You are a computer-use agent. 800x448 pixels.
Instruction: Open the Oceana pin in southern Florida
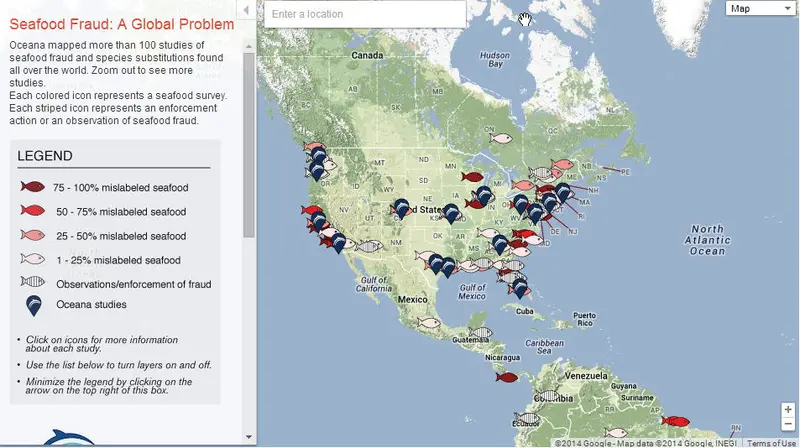coord(519,288)
